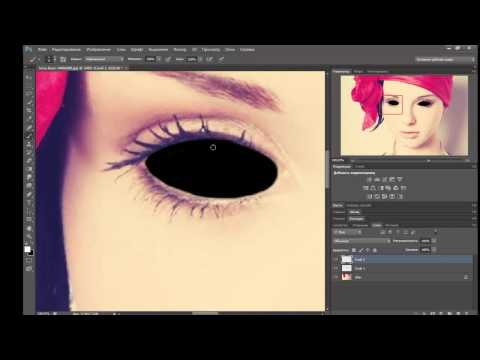Add a Hue/Saturation adjustment layer
Viewport: 480px width, 360px height.
click(366, 188)
